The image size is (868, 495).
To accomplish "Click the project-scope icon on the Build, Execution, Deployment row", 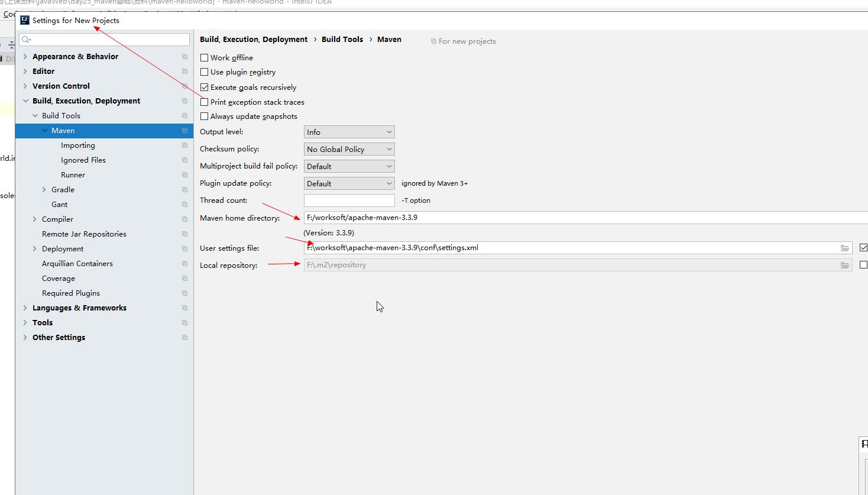I will [184, 101].
